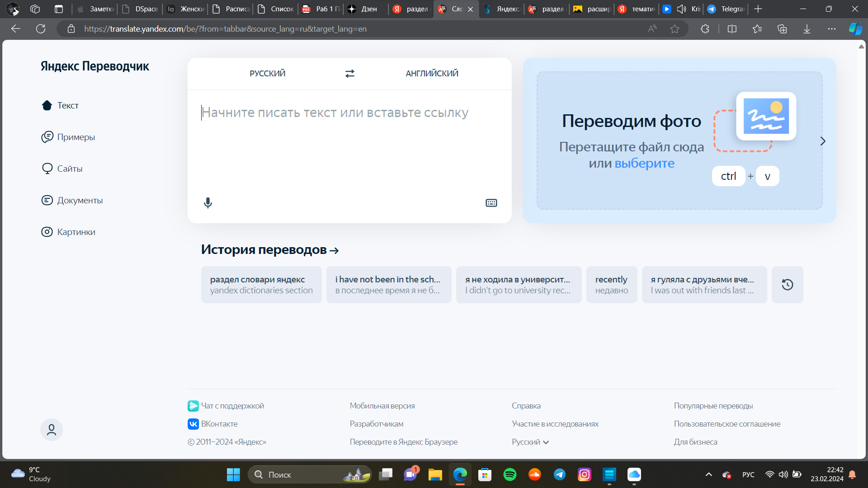
Task: Open Windows Start menu
Action: click(x=233, y=474)
